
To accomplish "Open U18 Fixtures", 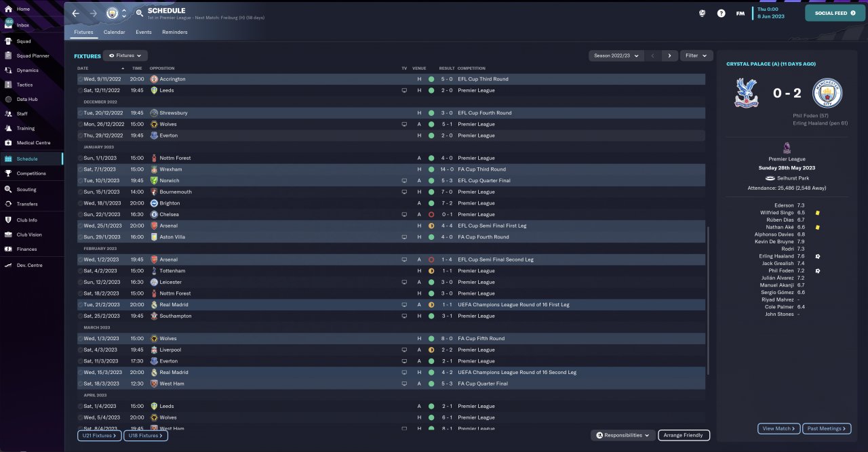I will pos(145,436).
